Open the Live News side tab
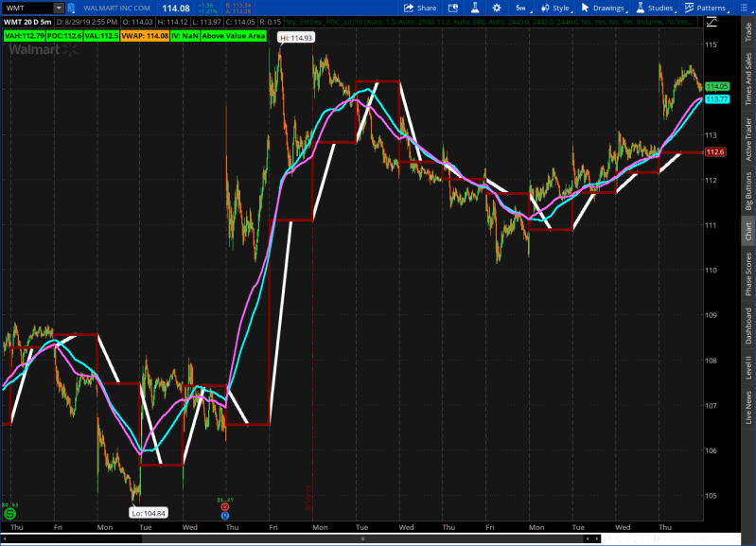Screen dimensions: 756x546 [x=747, y=408]
